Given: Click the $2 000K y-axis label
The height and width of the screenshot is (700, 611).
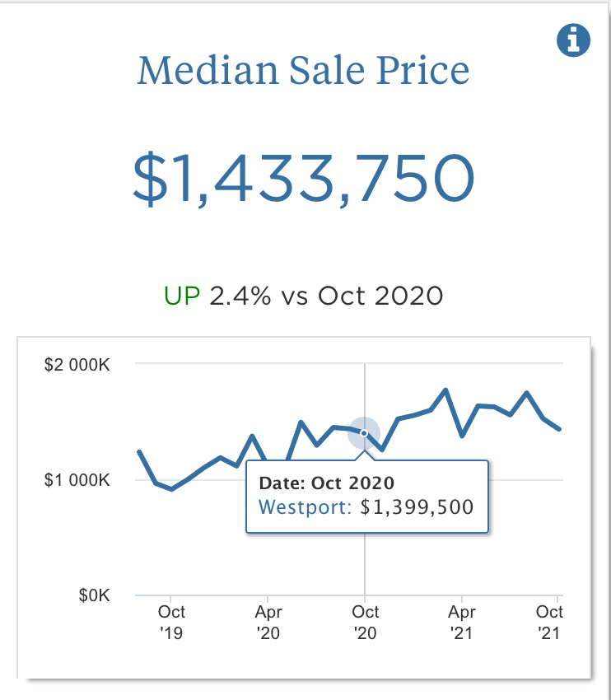Looking at the screenshot, I should coord(77,364).
